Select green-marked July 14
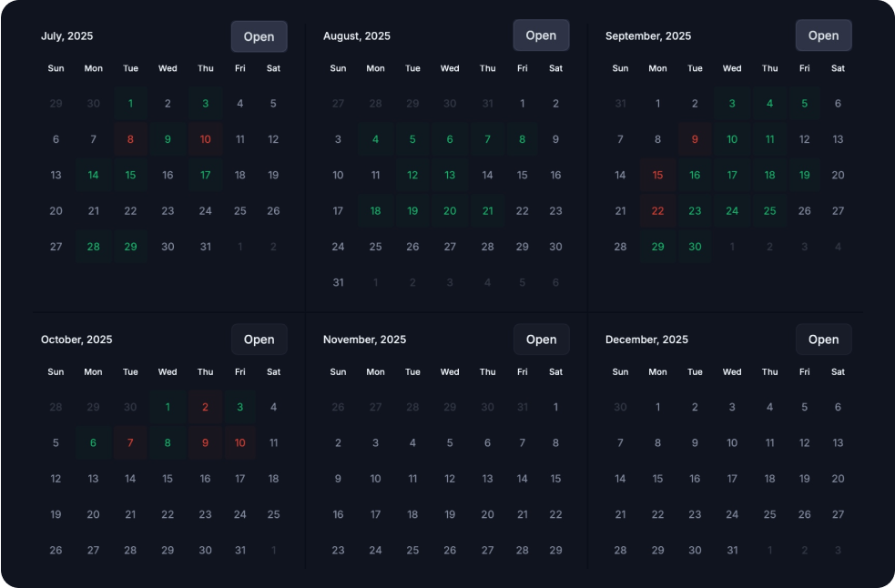 93,175
